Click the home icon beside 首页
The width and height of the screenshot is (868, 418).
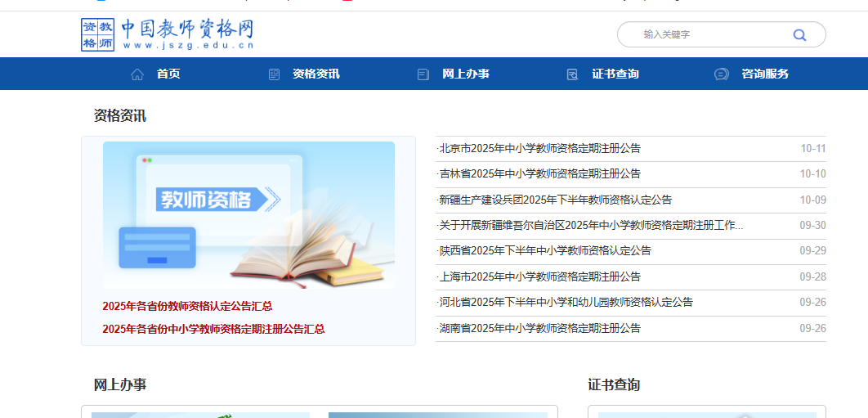click(x=137, y=74)
